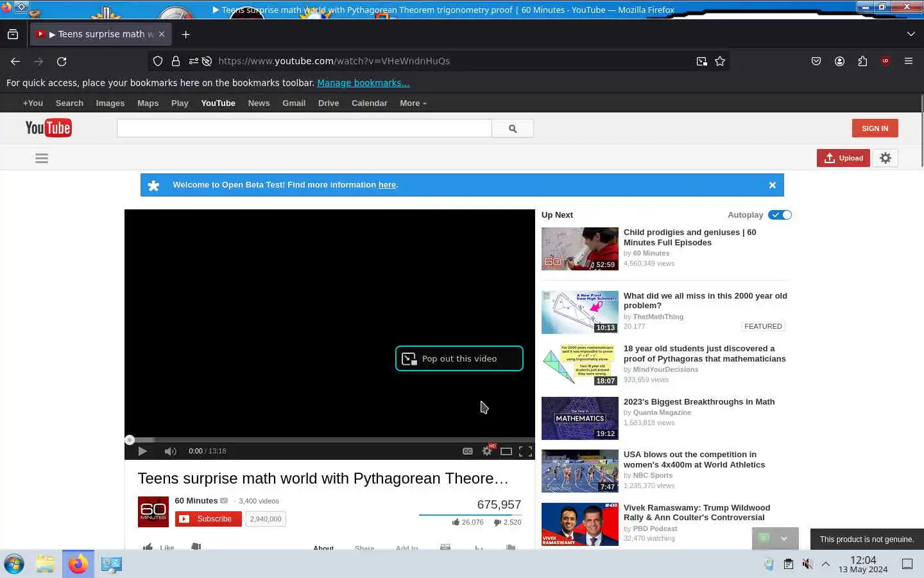Click the like/dislike ratio bar under views
Image resolution: width=924 pixels, height=578 pixels.
click(470, 515)
